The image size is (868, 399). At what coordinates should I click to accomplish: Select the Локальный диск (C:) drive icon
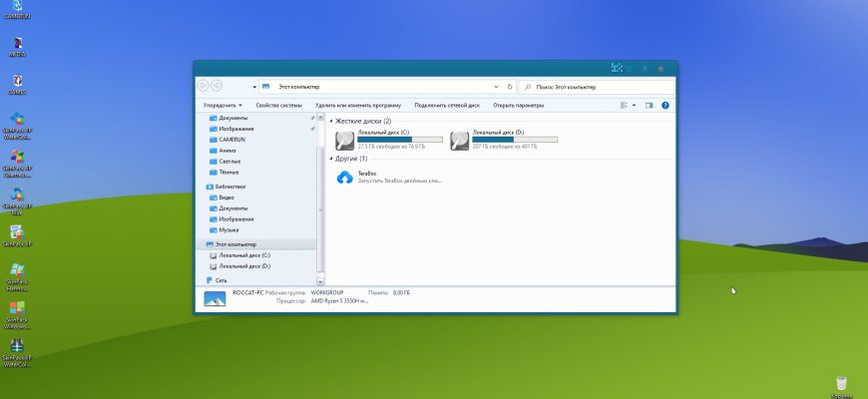(x=345, y=141)
